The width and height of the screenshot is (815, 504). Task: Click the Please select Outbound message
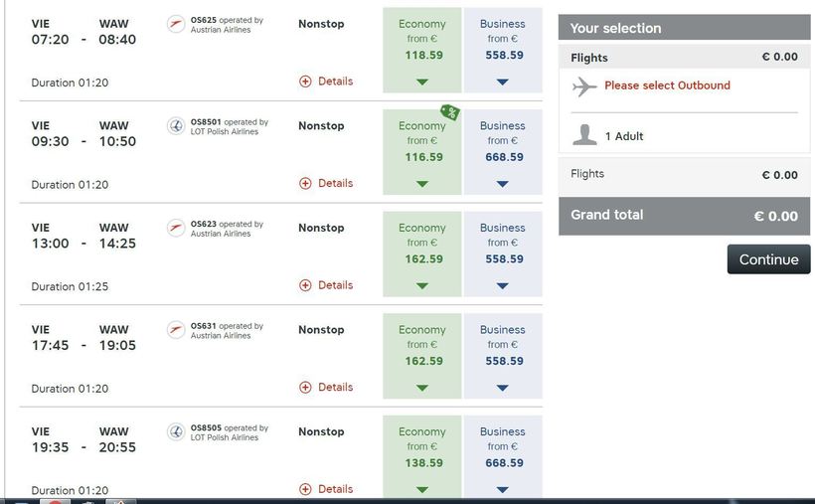click(x=667, y=85)
